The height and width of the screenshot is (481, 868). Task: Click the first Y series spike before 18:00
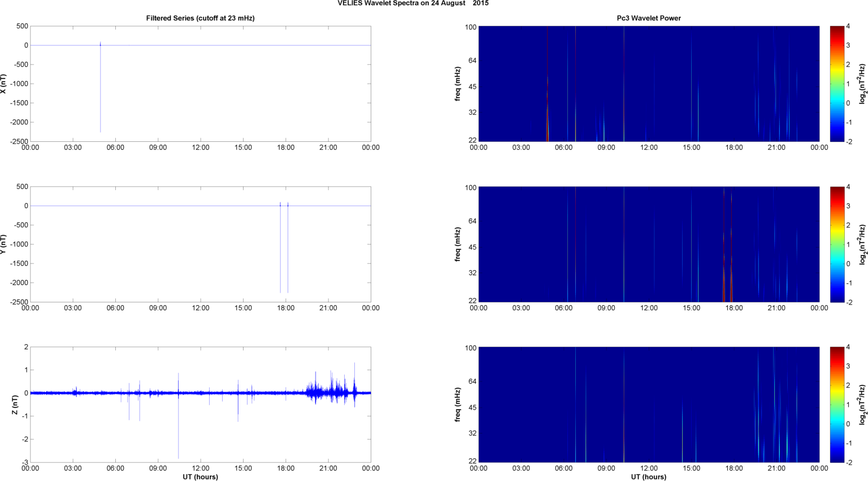[280, 248]
